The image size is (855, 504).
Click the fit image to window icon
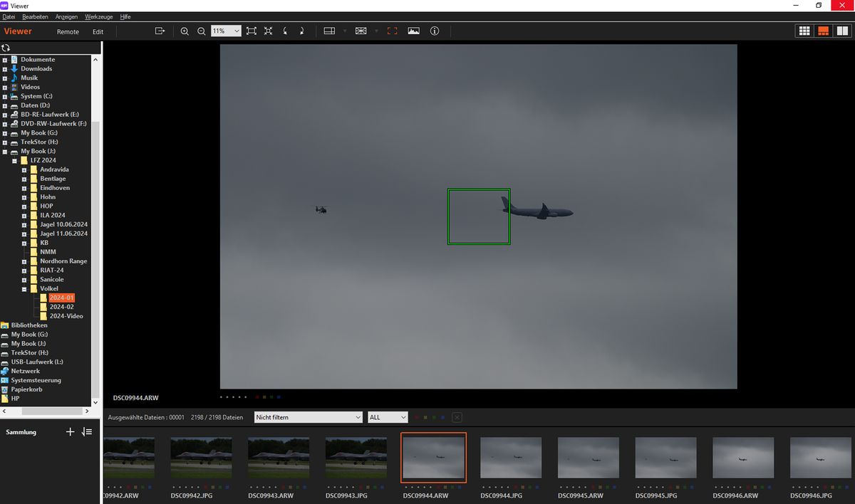[x=251, y=31]
